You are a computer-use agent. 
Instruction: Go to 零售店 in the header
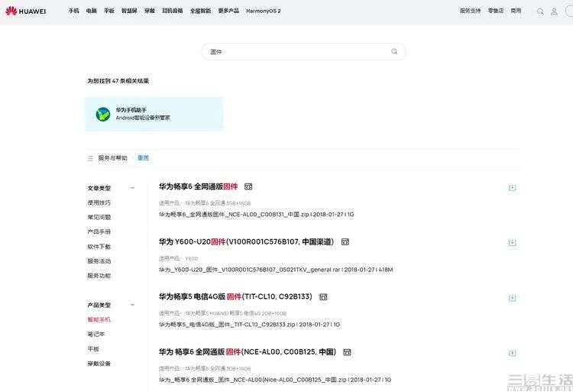pyautogui.click(x=496, y=11)
